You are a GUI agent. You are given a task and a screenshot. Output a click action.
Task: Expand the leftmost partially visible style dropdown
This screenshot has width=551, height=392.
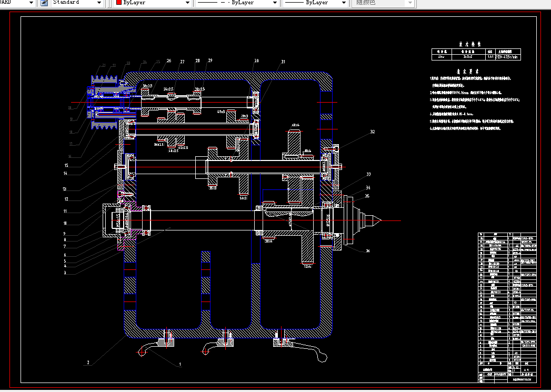click(x=31, y=3)
